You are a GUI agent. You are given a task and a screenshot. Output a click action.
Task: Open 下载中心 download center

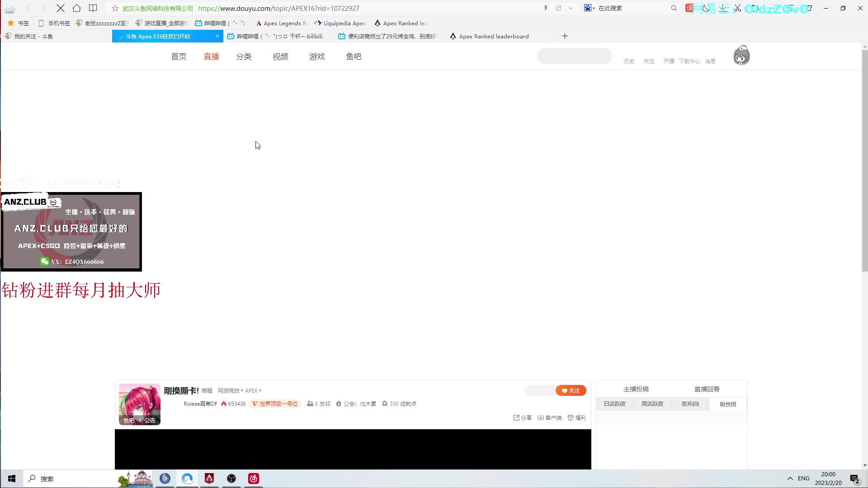click(689, 61)
